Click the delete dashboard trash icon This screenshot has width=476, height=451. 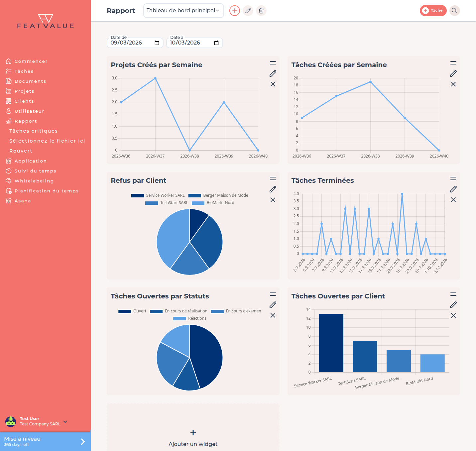[x=261, y=11]
